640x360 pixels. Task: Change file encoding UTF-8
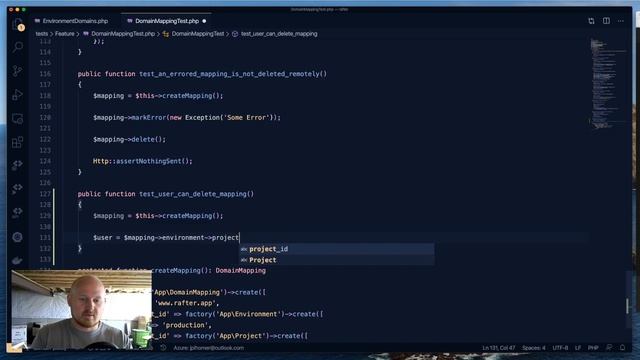[x=560, y=348]
